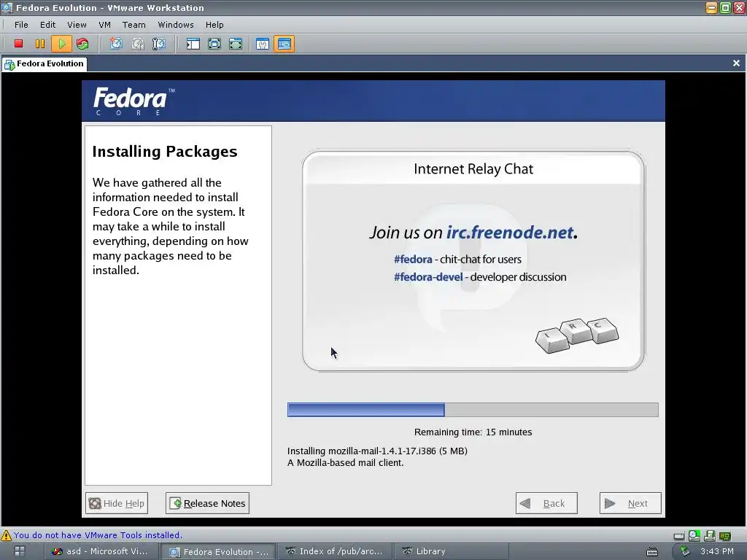Open the File menu

click(21, 25)
